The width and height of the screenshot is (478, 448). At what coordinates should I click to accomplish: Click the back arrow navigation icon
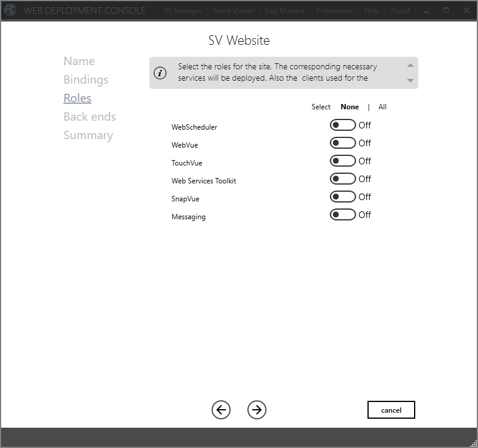pyautogui.click(x=221, y=410)
